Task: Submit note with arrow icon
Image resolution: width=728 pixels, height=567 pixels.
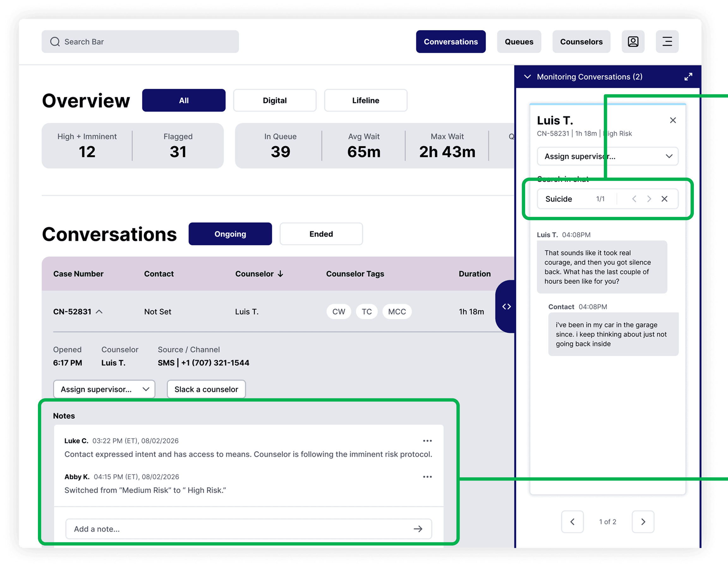Action: (x=418, y=529)
